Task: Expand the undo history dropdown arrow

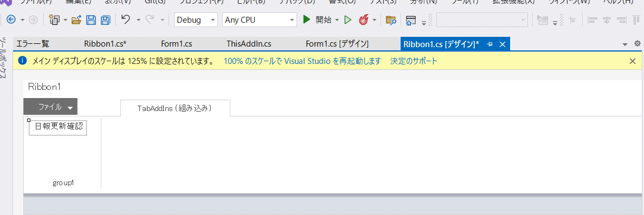Action: 138,19
